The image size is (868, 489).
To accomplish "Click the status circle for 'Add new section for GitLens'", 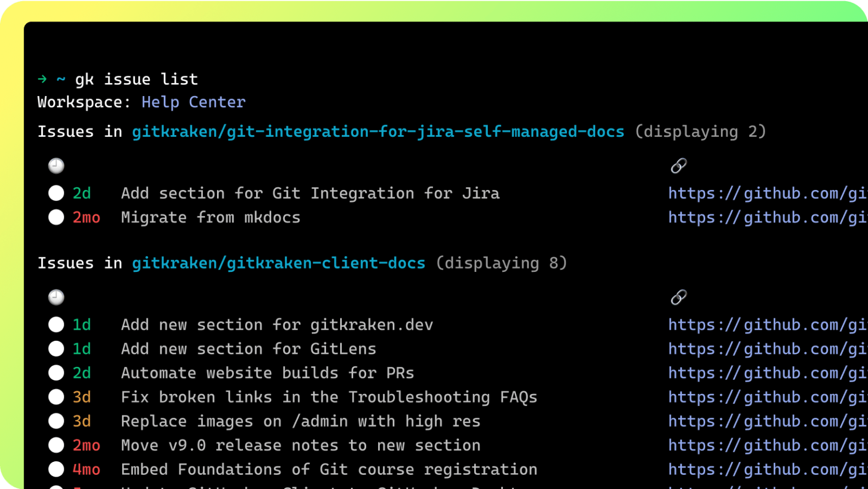I will point(56,349).
